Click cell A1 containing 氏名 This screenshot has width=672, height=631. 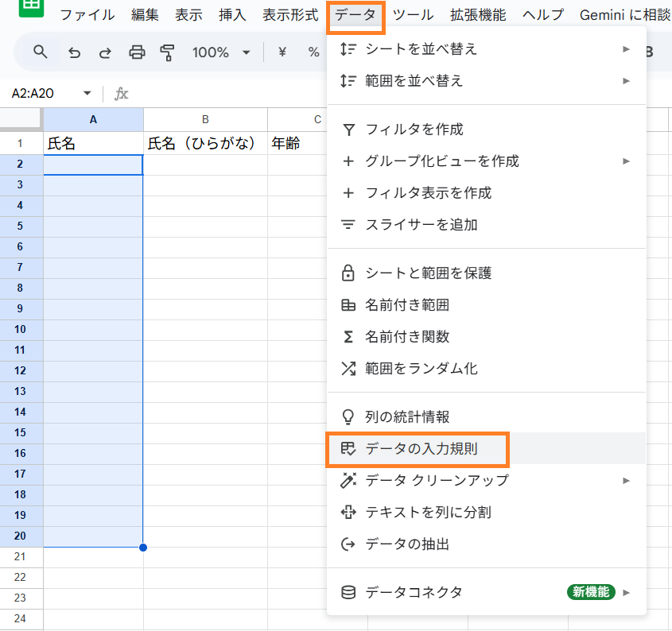(93, 144)
